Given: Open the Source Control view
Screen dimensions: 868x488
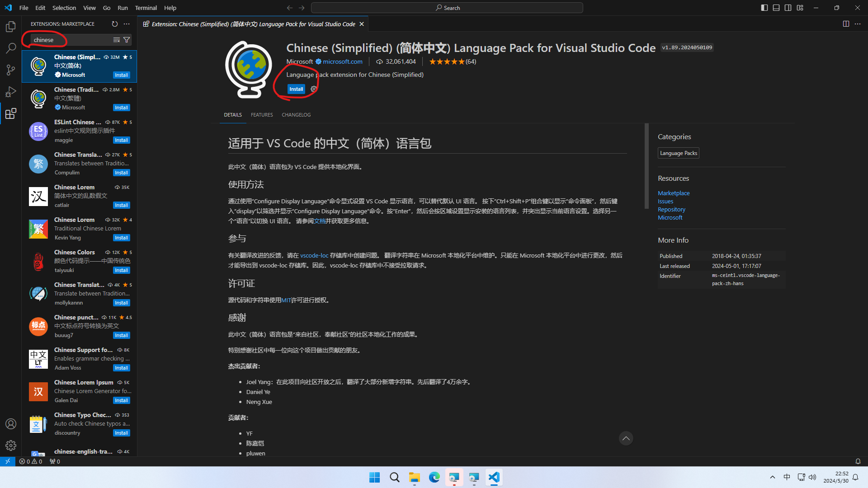Looking at the screenshot, I should point(11,70).
